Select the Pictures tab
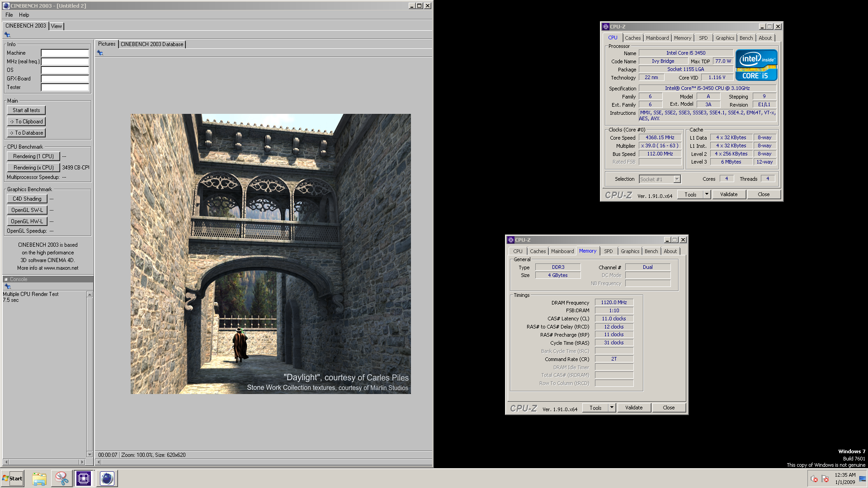Viewport: 868px width, 488px height. coord(107,44)
